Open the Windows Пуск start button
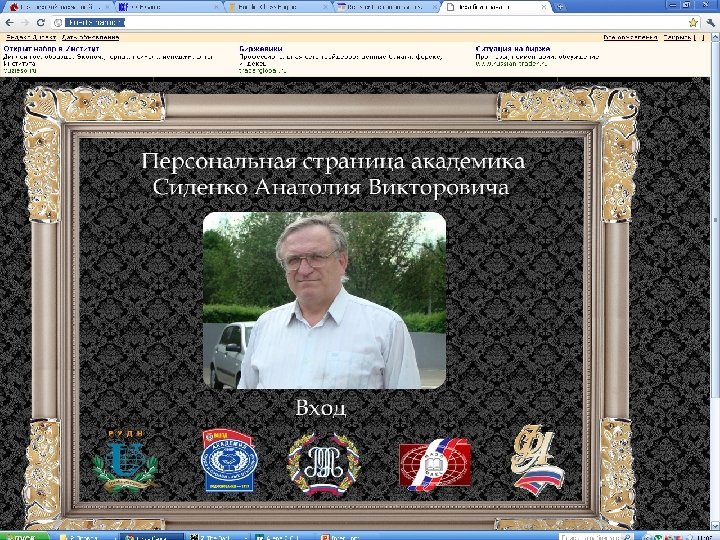This screenshot has width=720, height=540. 25,536
